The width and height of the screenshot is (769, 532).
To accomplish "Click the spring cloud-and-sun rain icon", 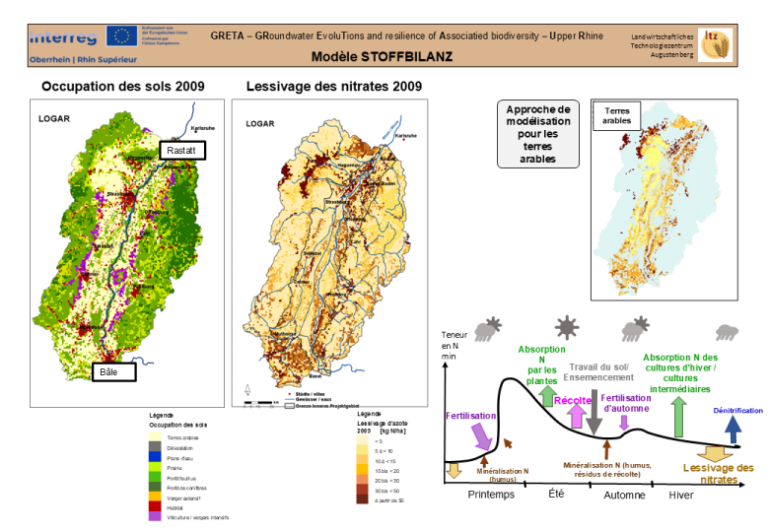I will (488, 329).
